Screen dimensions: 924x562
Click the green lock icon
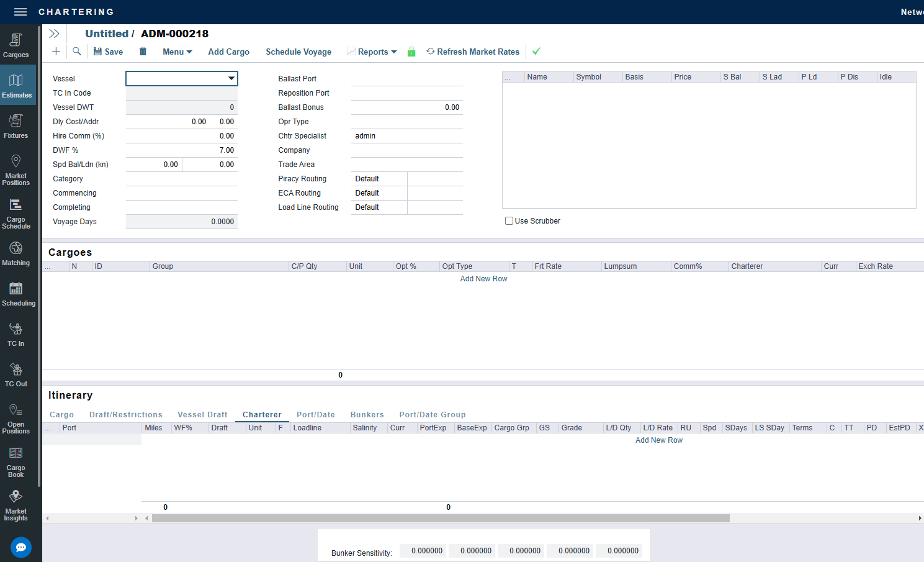[411, 52]
